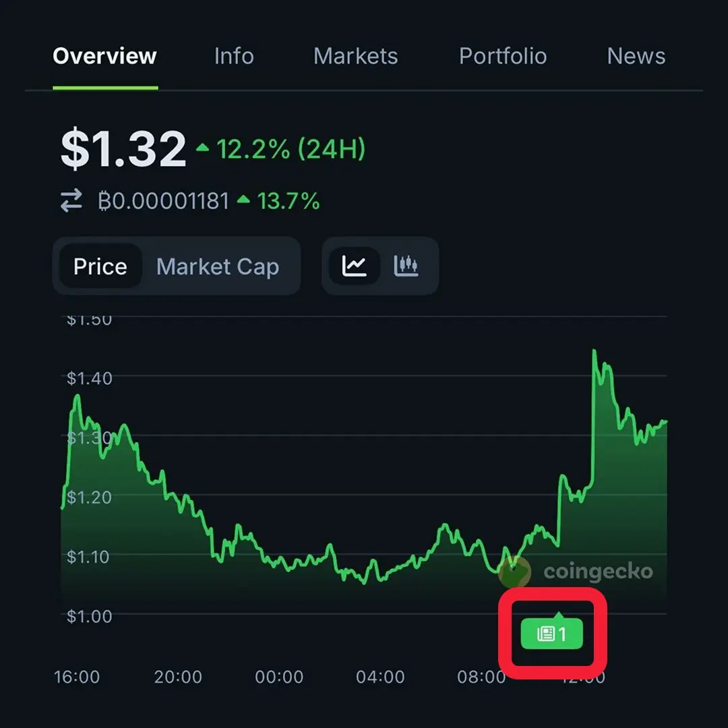
Task: Tap the green up-arrow beside 12.2%
Action: click(202, 148)
